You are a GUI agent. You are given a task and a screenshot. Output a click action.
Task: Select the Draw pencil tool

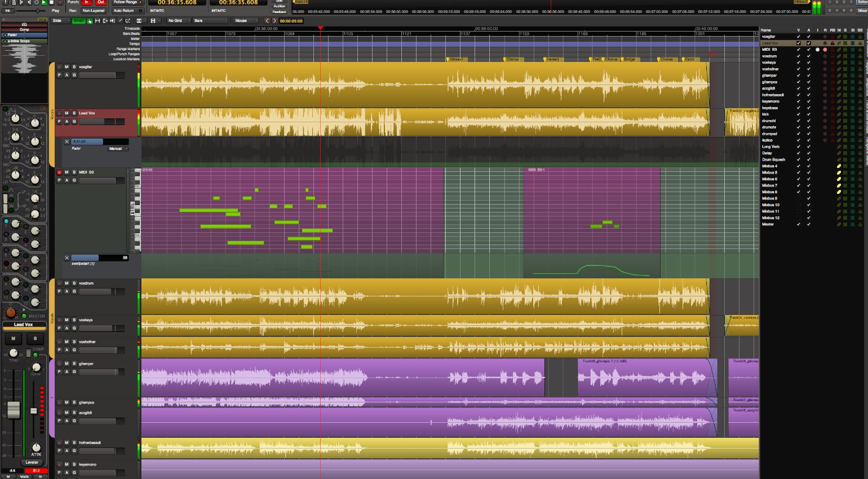(x=120, y=21)
